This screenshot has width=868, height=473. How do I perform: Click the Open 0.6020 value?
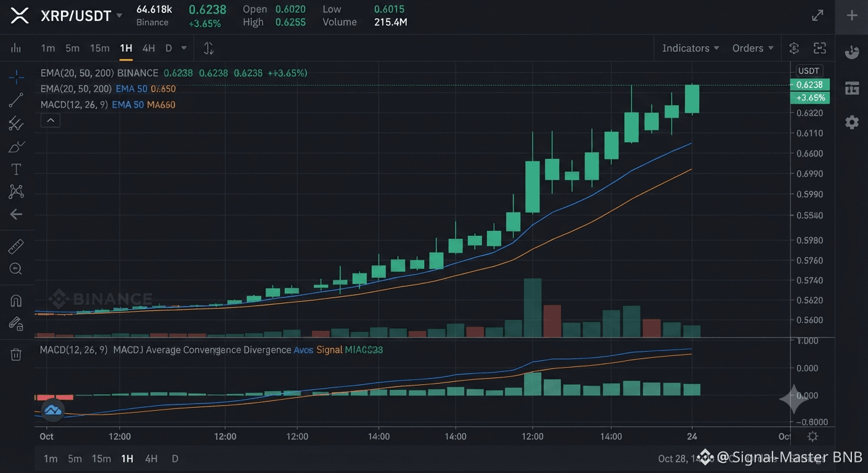(290, 9)
